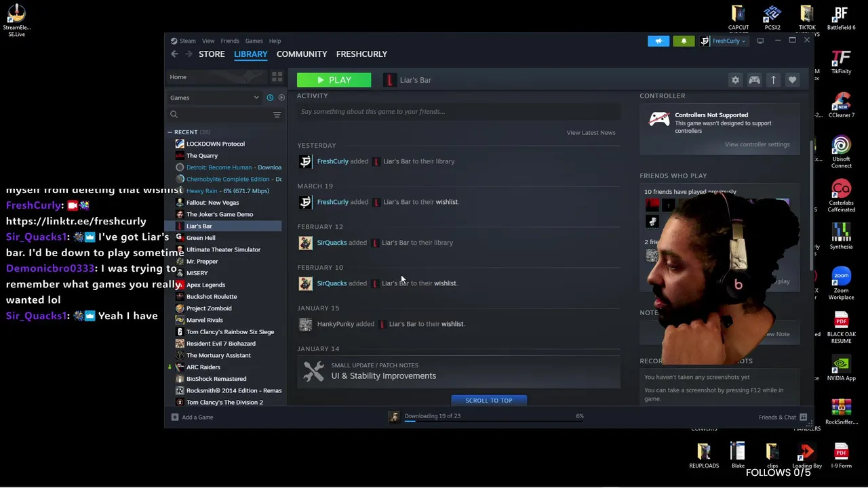Open StreamElements SE.Live desktop icon
Image resolution: width=868 pixels, height=488 pixels.
(16, 20)
